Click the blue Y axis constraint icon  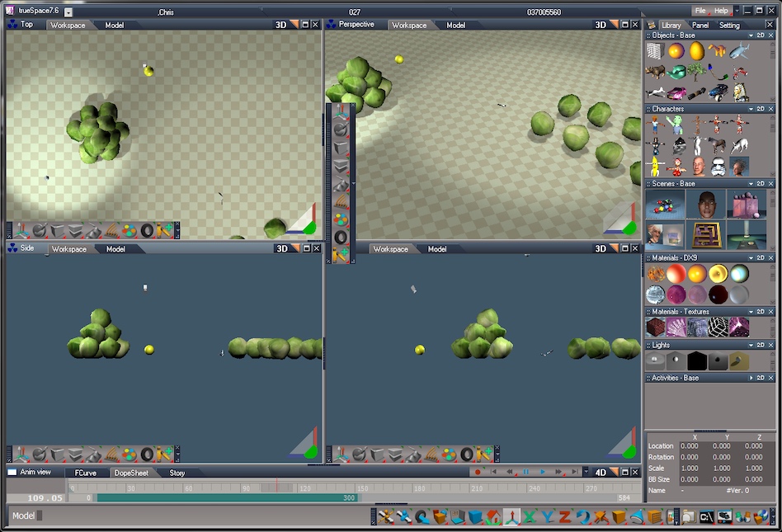pos(547,517)
